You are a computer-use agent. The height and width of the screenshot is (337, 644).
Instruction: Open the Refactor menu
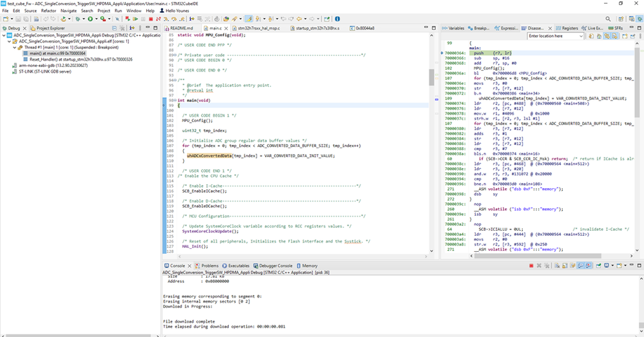pos(48,11)
